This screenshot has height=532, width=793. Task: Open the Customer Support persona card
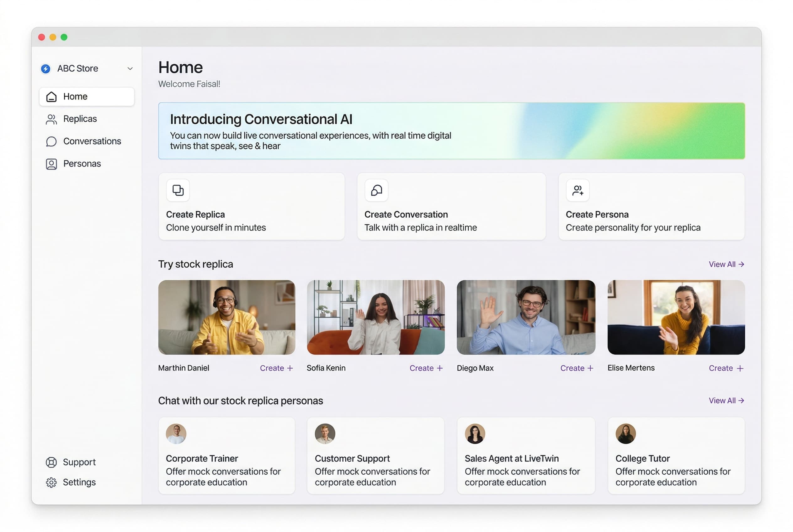[x=375, y=455]
